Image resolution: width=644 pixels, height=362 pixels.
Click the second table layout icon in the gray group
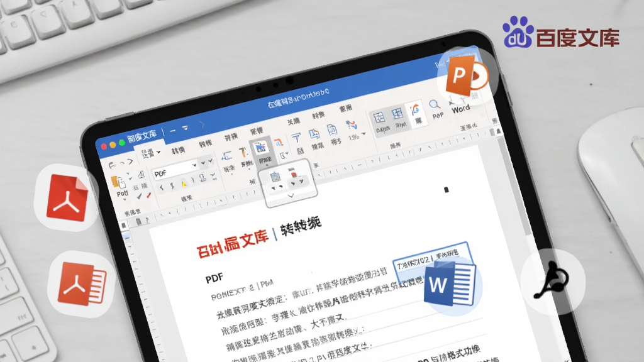pyautogui.click(x=397, y=113)
